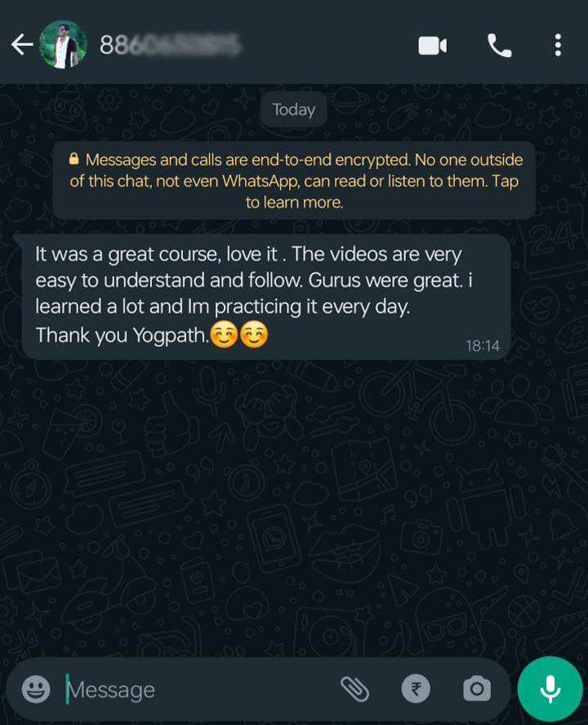Screen dimensions: 588x725
Task: Open the end-to-end encryption notice
Action: tap(294, 180)
